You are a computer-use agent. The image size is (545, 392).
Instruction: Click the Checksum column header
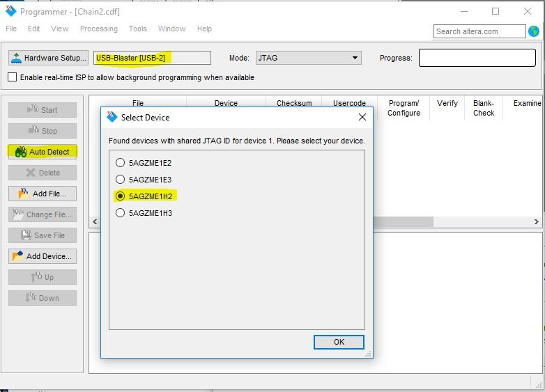point(294,103)
